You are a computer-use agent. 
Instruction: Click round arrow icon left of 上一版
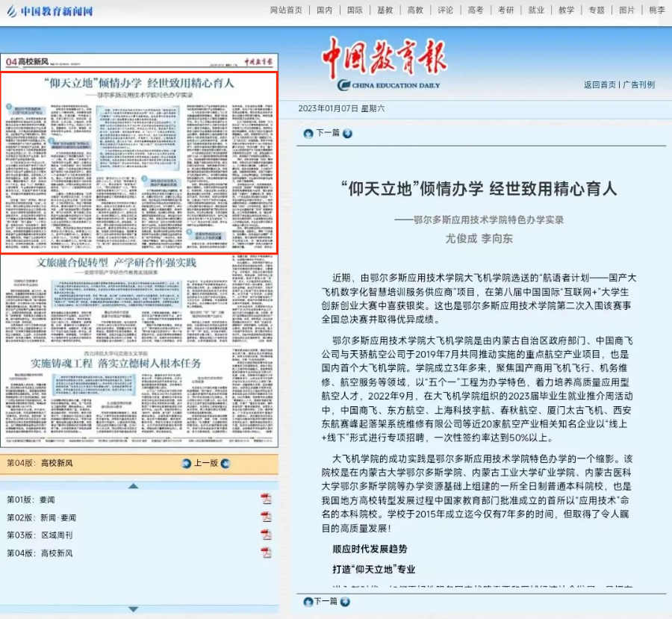(x=187, y=463)
